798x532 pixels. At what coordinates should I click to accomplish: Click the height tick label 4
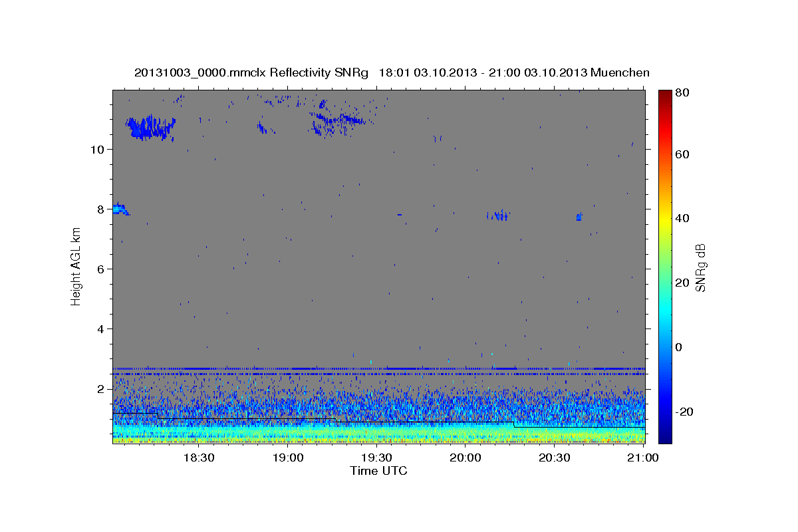click(100, 329)
